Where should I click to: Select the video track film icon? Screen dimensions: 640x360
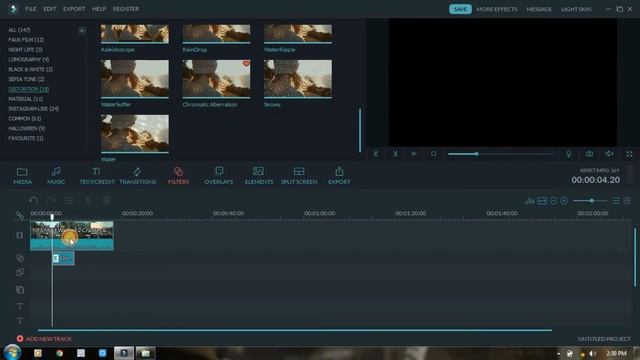coord(20,235)
